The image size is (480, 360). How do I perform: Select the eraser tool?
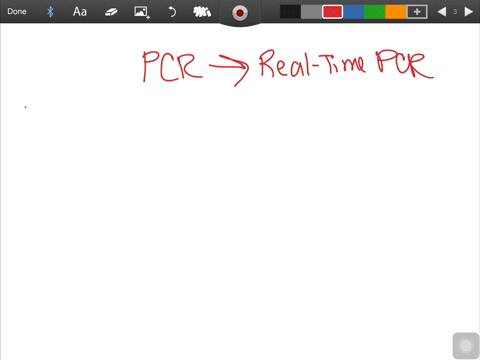click(111, 12)
